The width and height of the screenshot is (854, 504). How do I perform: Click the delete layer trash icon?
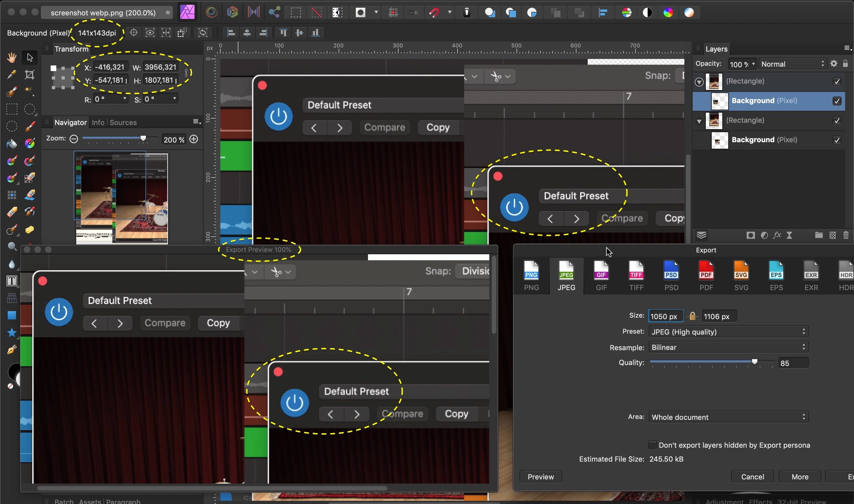point(846,235)
